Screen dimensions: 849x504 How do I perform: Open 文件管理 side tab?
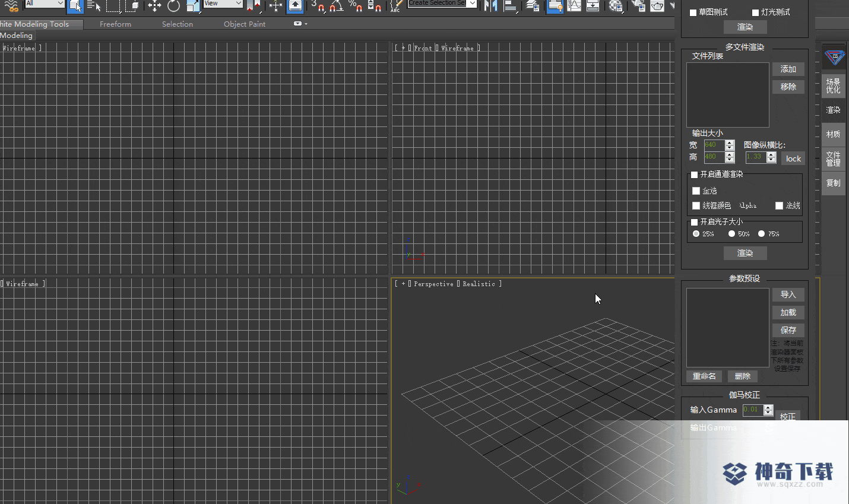pos(834,159)
